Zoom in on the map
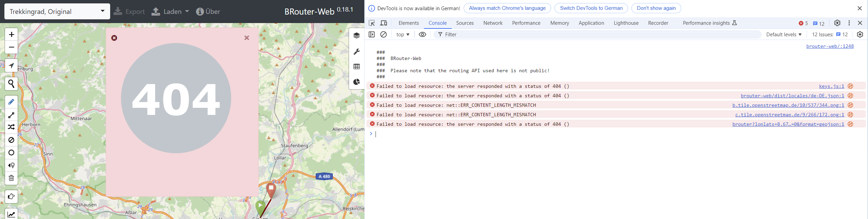This screenshot has width=868, height=219. pos(11,35)
